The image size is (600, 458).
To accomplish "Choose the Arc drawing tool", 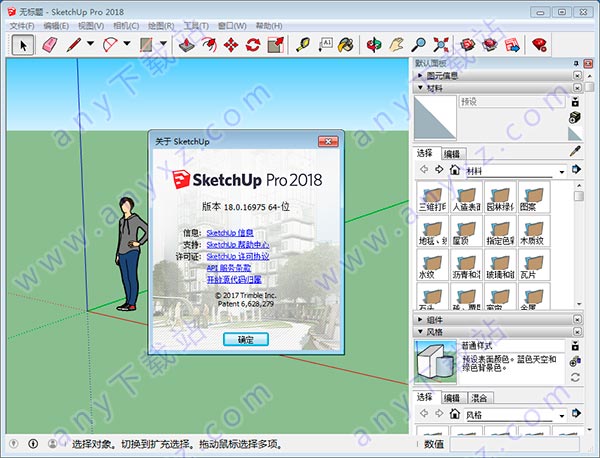I will 110,45.
